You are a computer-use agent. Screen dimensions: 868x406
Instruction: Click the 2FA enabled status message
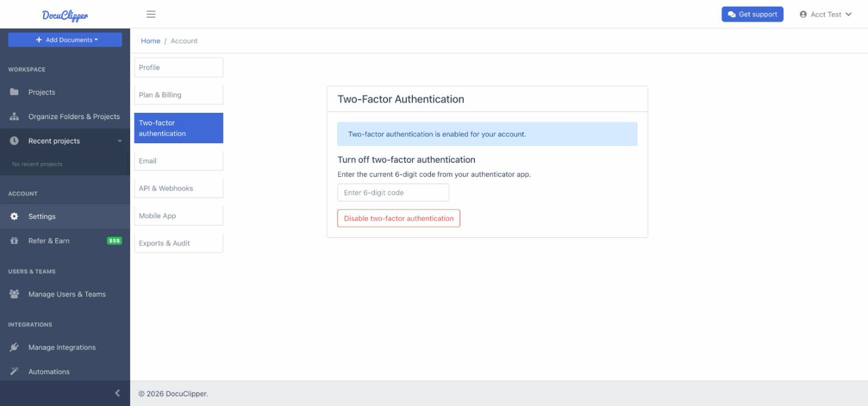click(x=487, y=134)
